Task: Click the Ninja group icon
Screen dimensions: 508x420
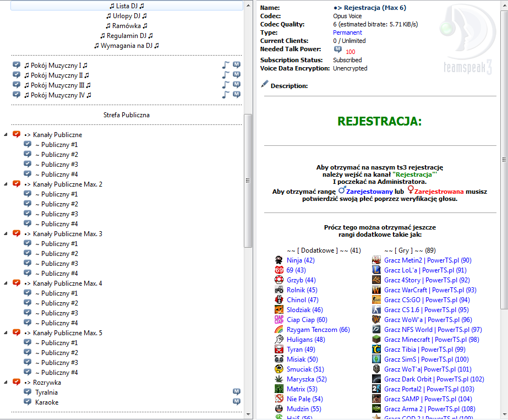Action: [x=279, y=260]
